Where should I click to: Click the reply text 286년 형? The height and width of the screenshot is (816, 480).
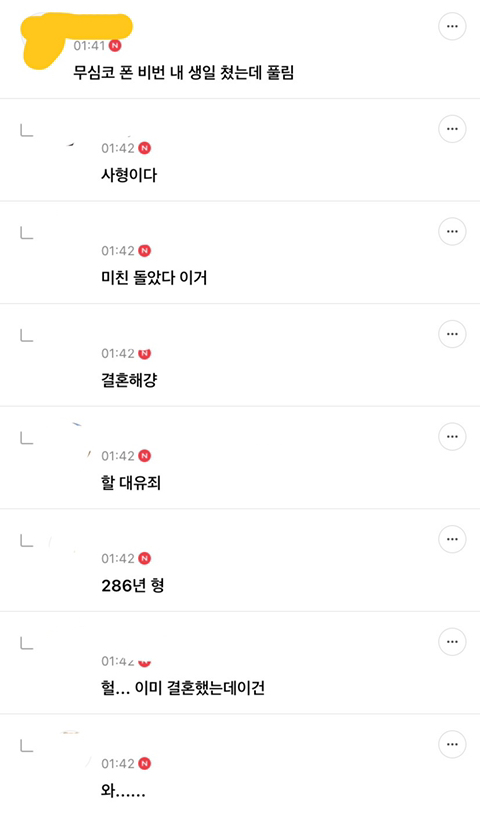click(133, 585)
